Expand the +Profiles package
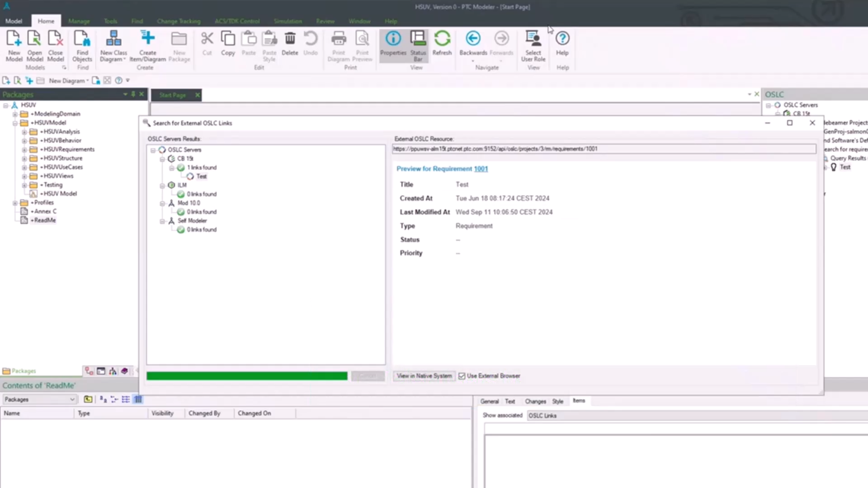Viewport: 868px width, 488px height. pyautogui.click(x=15, y=203)
